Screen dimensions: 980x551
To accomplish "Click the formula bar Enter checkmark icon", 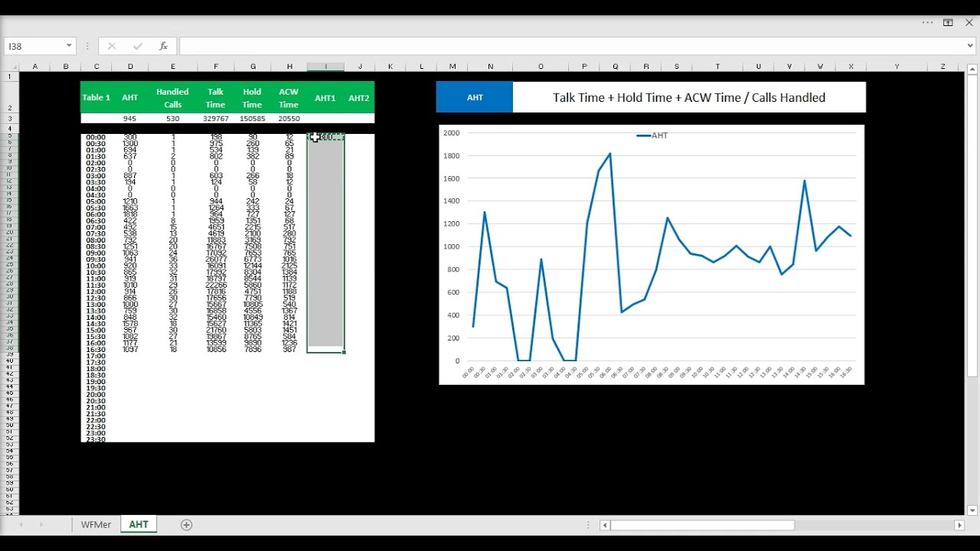I will click(138, 47).
